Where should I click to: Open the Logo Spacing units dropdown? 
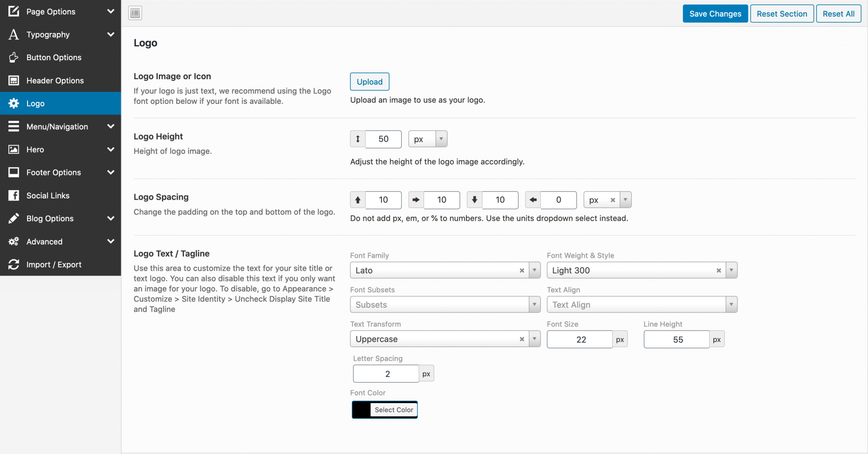tap(607, 200)
